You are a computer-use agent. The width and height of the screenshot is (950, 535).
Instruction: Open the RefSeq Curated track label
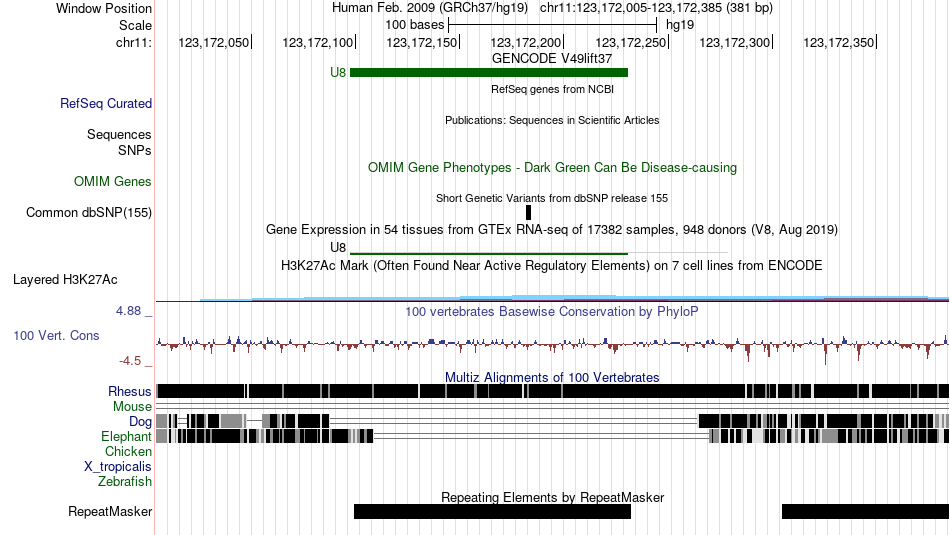[x=106, y=104]
